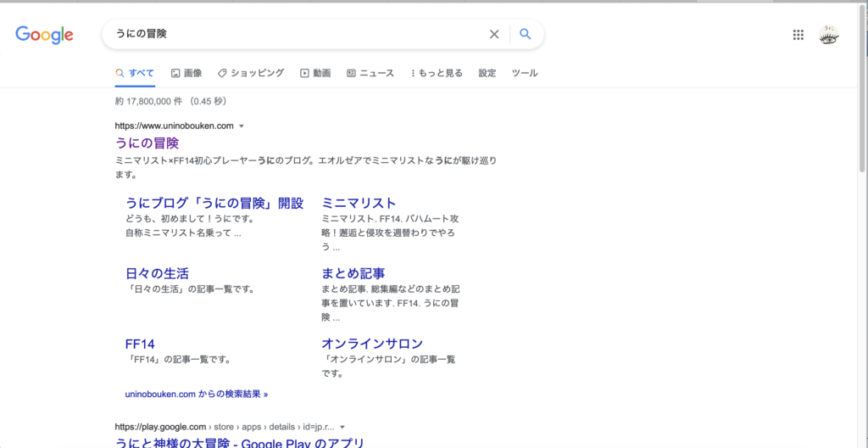Click the Google logo
The height and width of the screenshot is (448, 868).
click(x=44, y=35)
